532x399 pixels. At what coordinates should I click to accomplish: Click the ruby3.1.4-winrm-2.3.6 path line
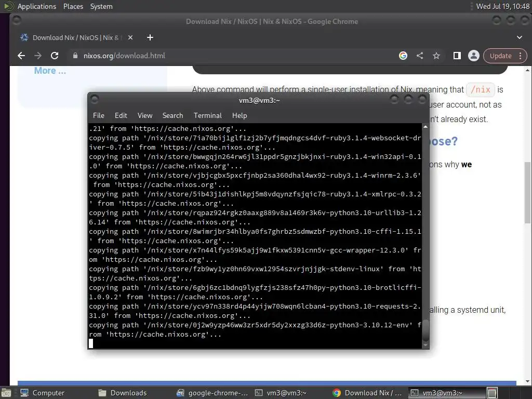coord(255,180)
